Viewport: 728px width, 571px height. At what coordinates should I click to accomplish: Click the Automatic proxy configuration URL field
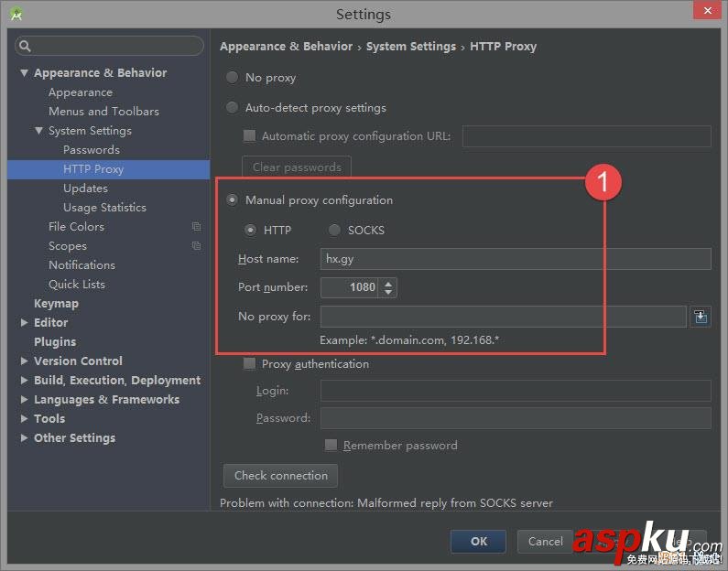(586, 136)
